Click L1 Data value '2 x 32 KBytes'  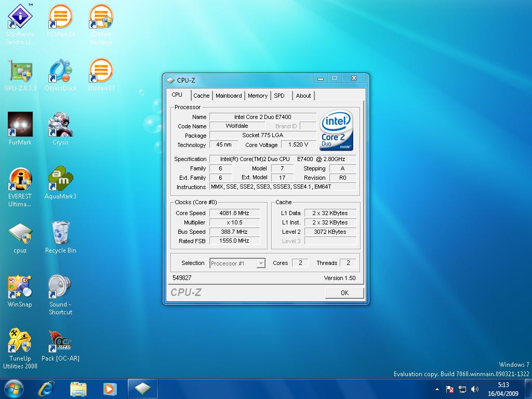coord(330,213)
